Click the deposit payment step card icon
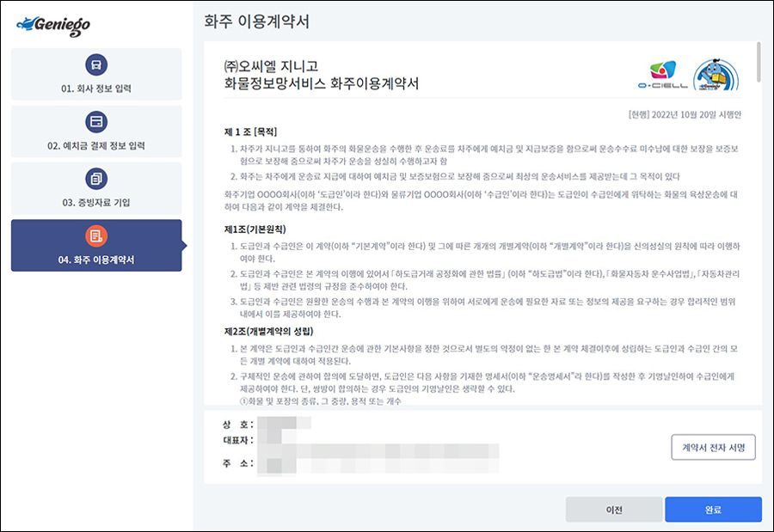The image size is (774, 532). (96, 121)
